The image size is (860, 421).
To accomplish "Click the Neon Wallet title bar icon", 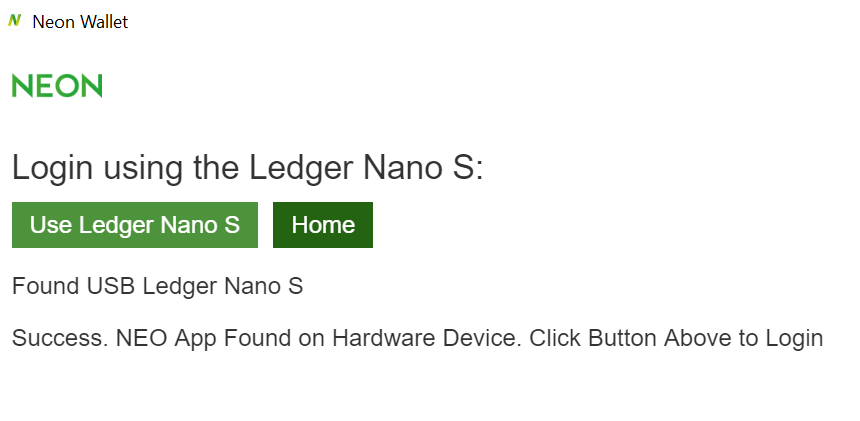I will tap(15, 21).
